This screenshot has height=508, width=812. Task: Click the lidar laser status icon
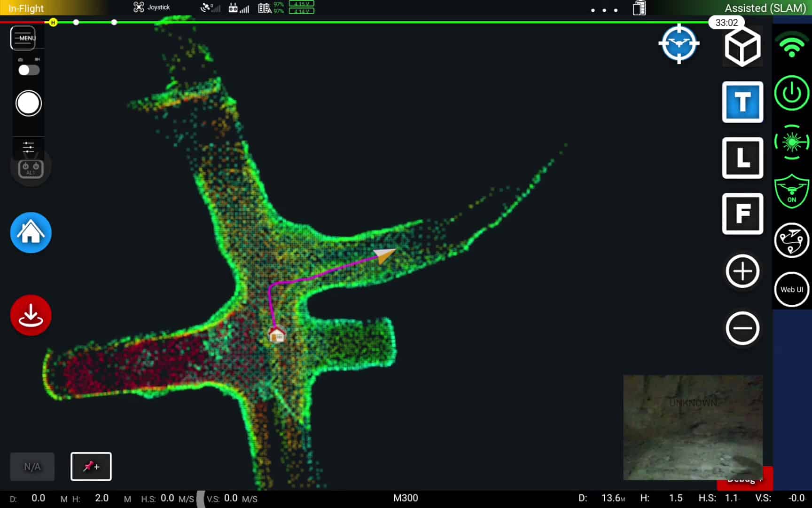pyautogui.click(x=791, y=143)
